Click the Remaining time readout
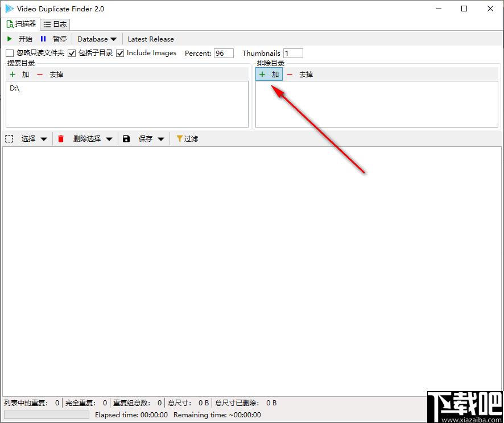 tap(217, 414)
